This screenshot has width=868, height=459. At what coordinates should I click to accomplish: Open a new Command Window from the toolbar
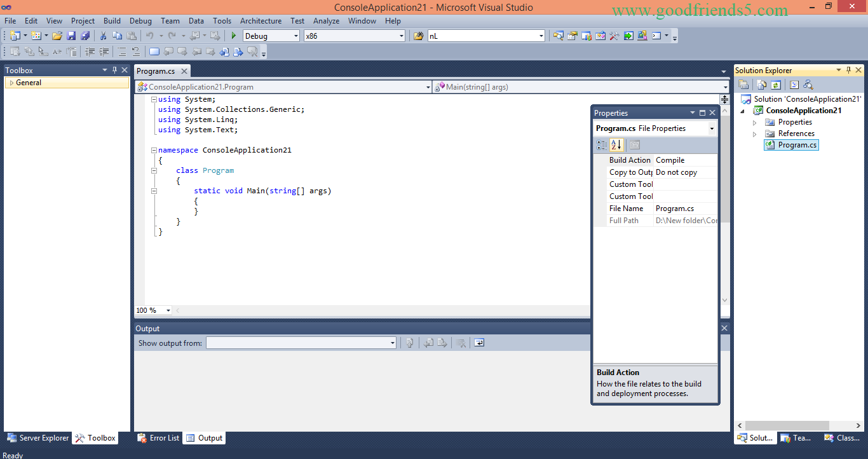click(x=656, y=36)
